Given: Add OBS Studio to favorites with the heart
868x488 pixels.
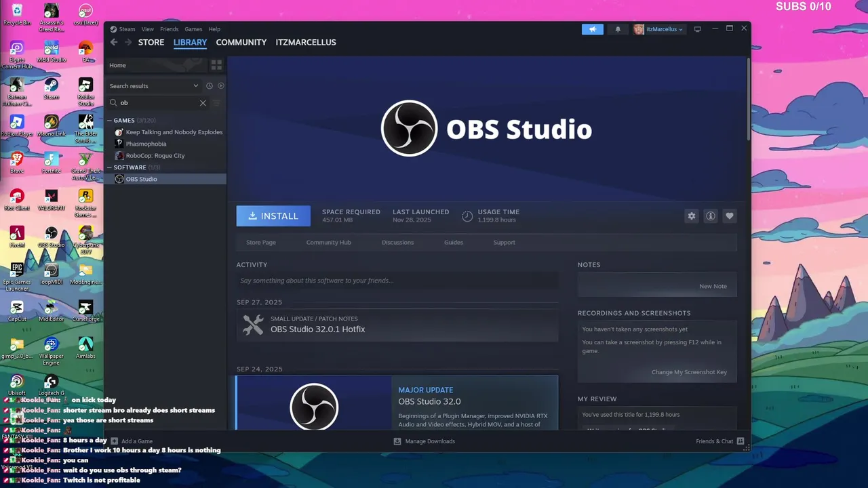Looking at the screenshot, I should pos(730,216).
